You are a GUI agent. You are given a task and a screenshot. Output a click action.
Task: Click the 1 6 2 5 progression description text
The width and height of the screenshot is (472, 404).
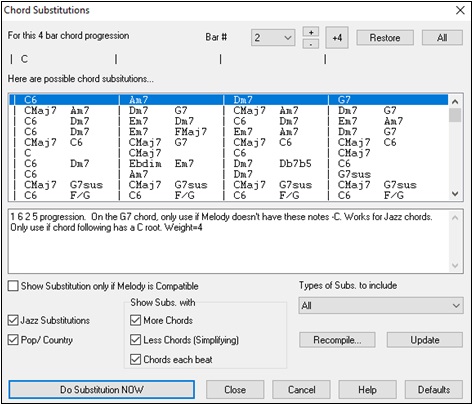[x=221, y=222]
